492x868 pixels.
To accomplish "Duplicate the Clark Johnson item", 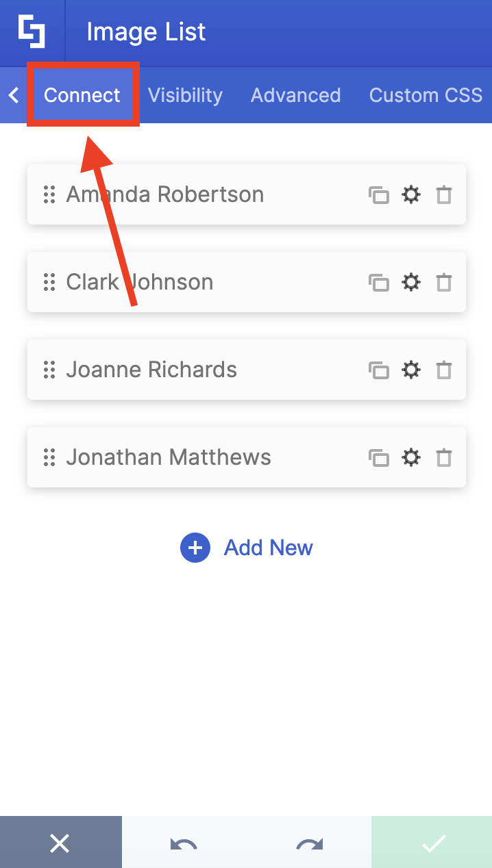I will 379,282.
